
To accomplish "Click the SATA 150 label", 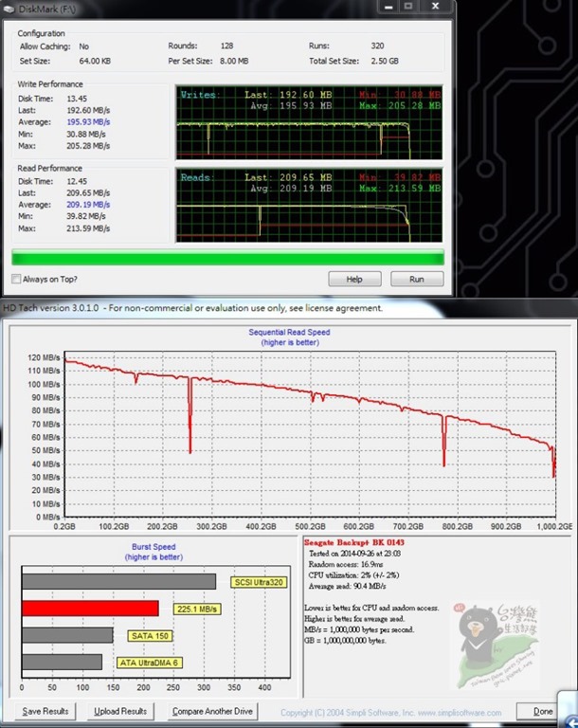I will (x=150, y=636).
